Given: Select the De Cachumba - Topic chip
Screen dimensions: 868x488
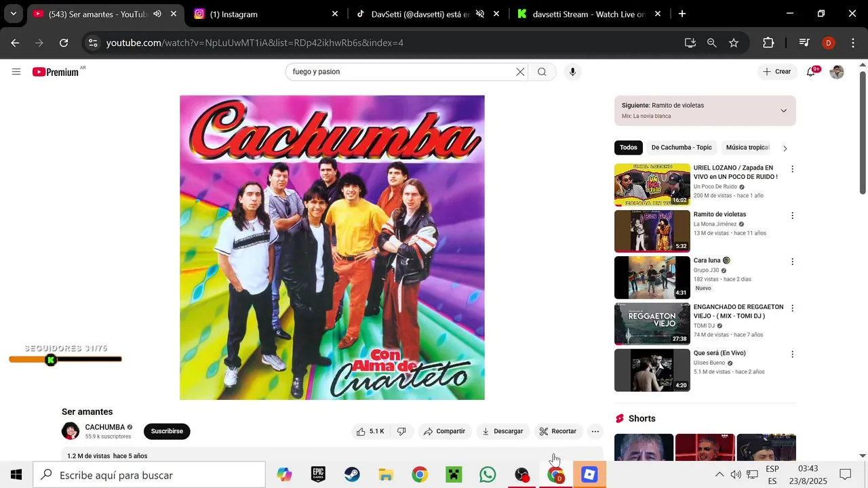Looking at the screenshot, I should point(682,147).
